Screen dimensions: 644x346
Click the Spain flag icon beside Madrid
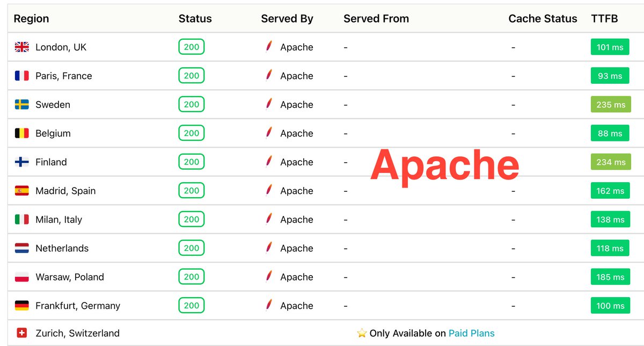pyautogui.click(x=21, y=191)
